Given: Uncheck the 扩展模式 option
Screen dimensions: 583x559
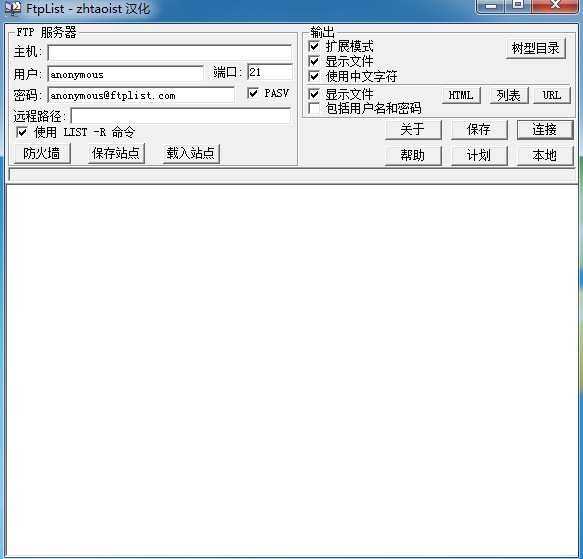Looking at the screenshot, I should tap(314, 46).
